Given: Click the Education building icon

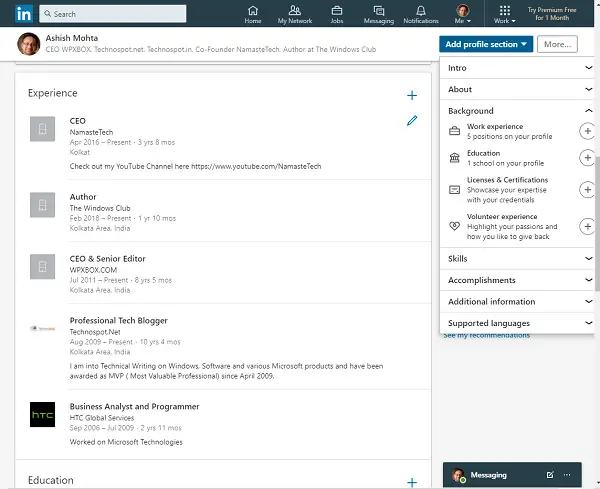Looking at the screenshot, I should 454,158.
